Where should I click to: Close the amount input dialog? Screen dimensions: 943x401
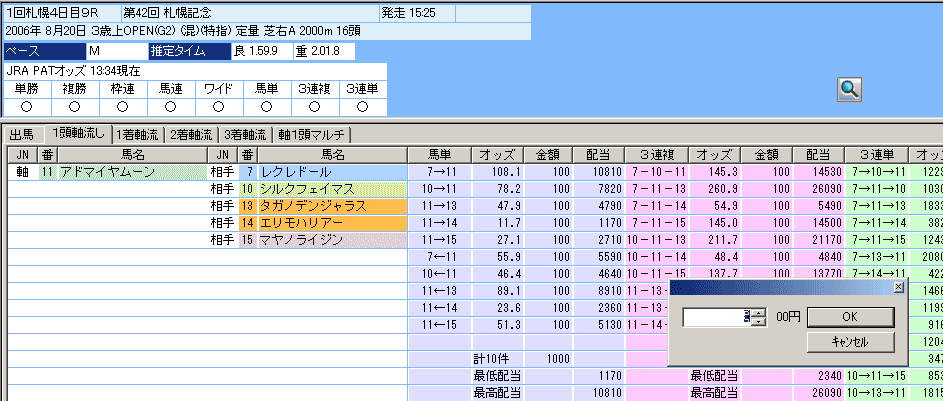click(x=897, y=287)
